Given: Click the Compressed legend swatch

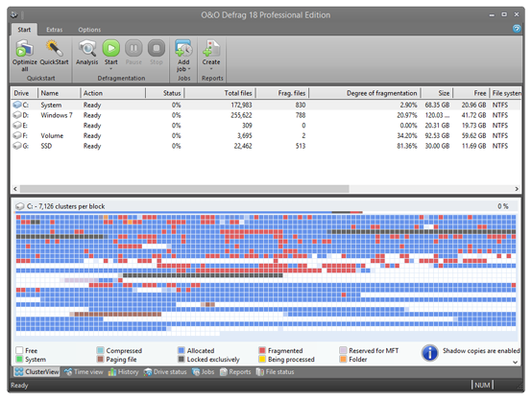Looking at the screenshot, I should pyautogui.click(x=100, y=350).
